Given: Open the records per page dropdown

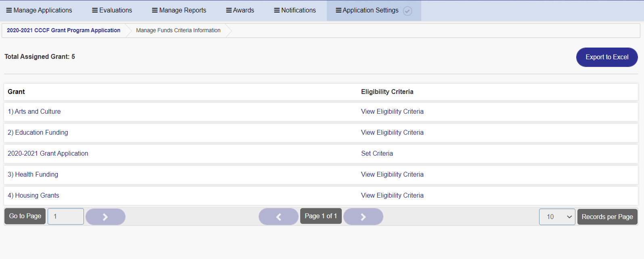Looking at the screenshot, I should [557, 217].
